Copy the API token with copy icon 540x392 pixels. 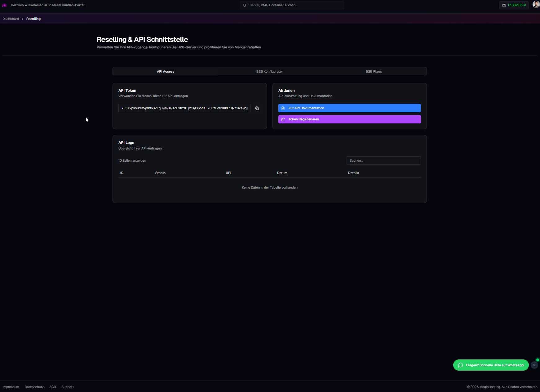click(257, 108)
